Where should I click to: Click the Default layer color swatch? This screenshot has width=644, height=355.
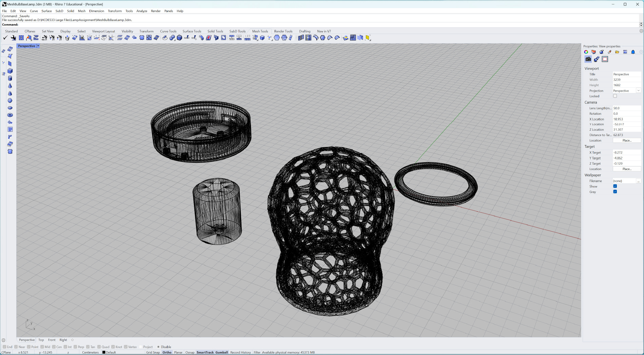[104, 352]
